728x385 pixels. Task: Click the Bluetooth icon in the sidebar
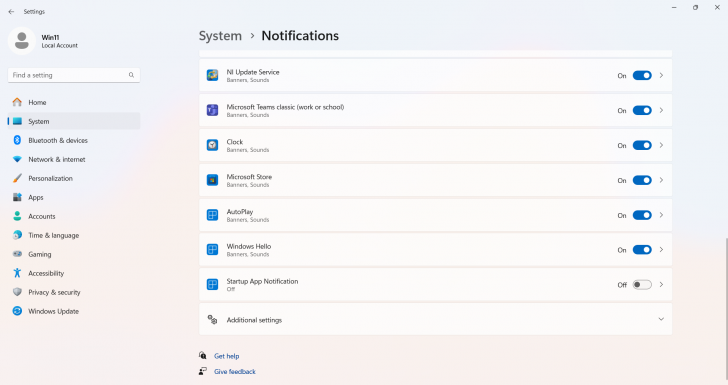pos(17,140)
